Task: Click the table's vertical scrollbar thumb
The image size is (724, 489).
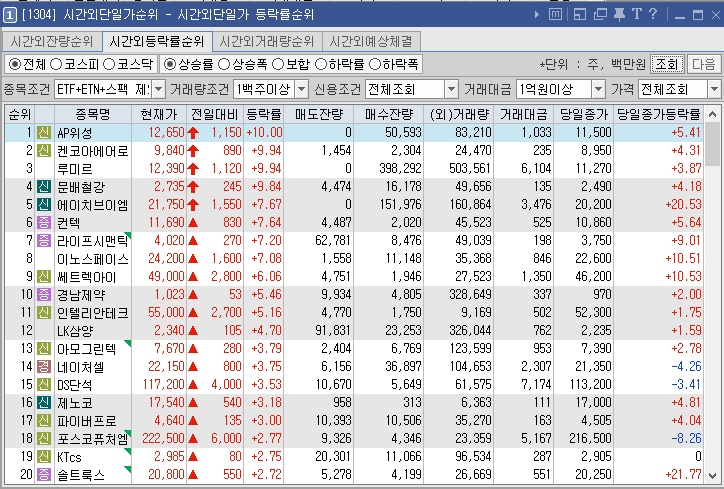Action: 712,144
